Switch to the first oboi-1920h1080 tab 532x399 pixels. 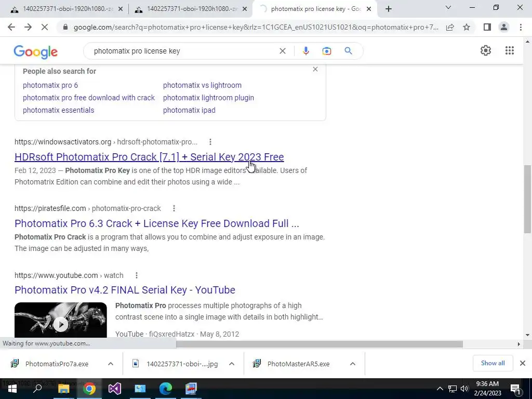tap(62, 9)
